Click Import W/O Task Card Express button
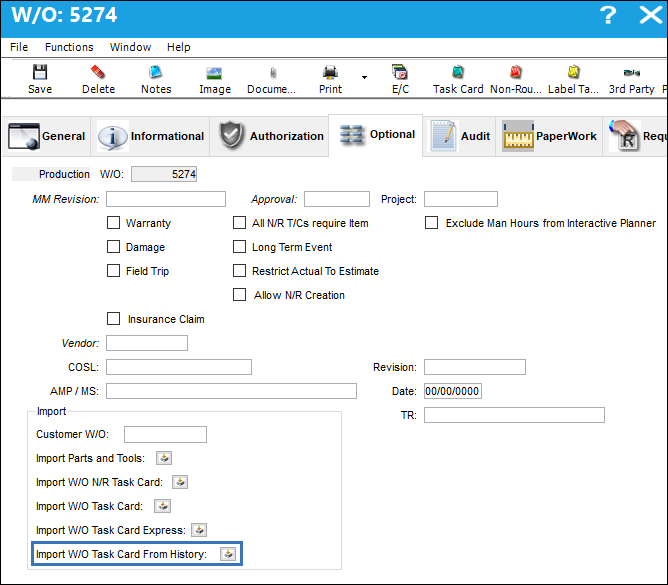The image size is (668, 585). tap(199, 530)
